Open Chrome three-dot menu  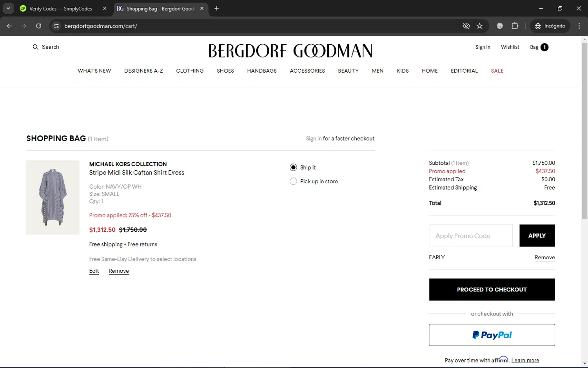pyautogui.click(x=579, y=26)
